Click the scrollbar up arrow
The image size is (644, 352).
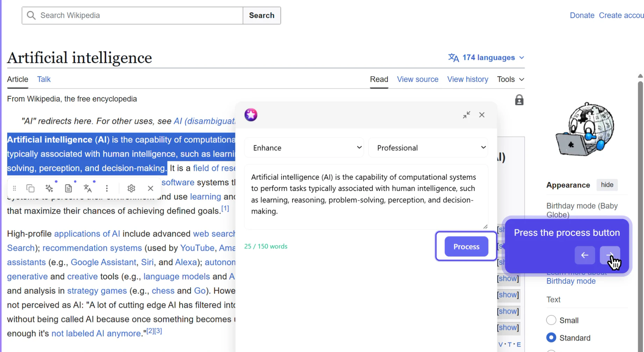coord(640,76)
